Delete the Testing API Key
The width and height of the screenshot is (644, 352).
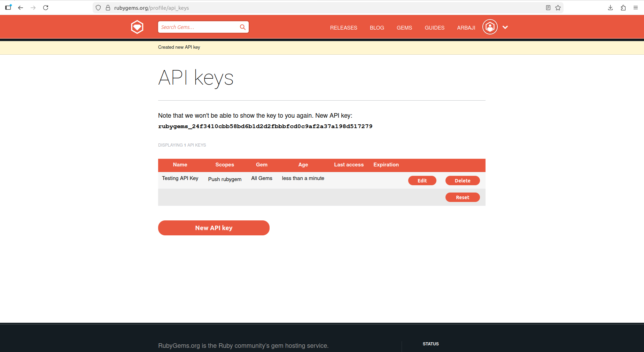click(x=463, y=181)
